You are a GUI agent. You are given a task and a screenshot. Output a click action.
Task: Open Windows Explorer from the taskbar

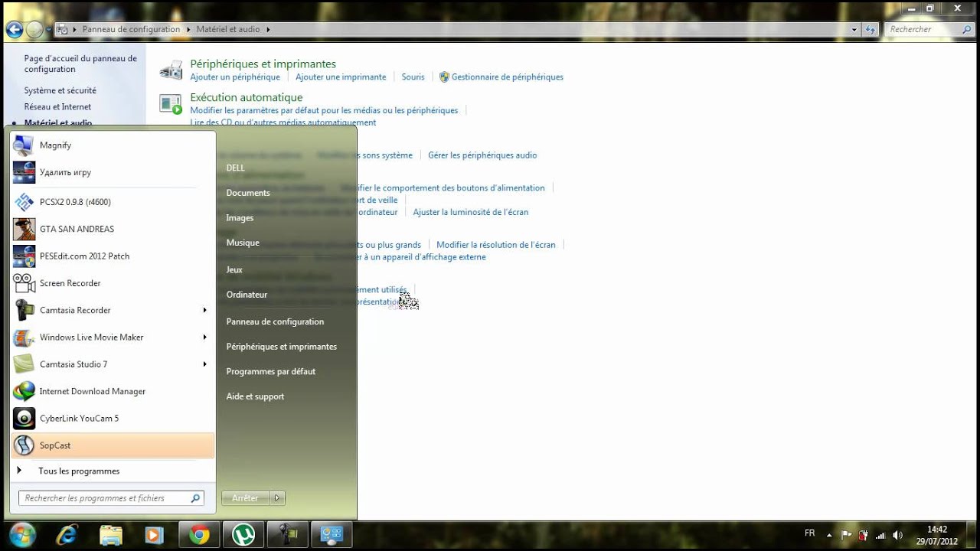[x=111, y=534]
